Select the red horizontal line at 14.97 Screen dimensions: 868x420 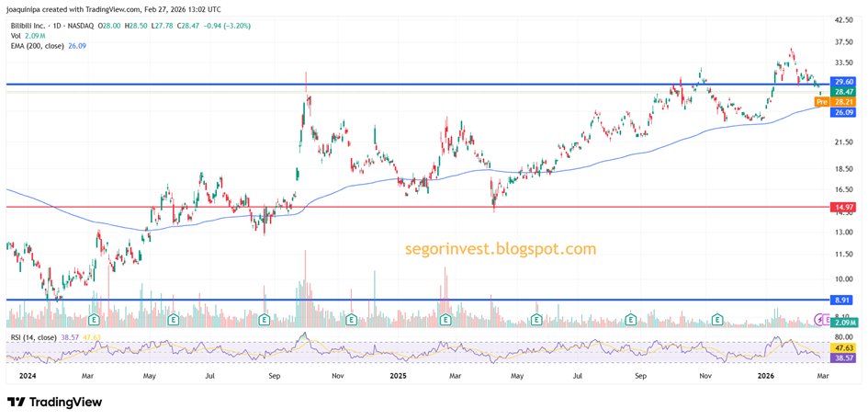(418, 207)
